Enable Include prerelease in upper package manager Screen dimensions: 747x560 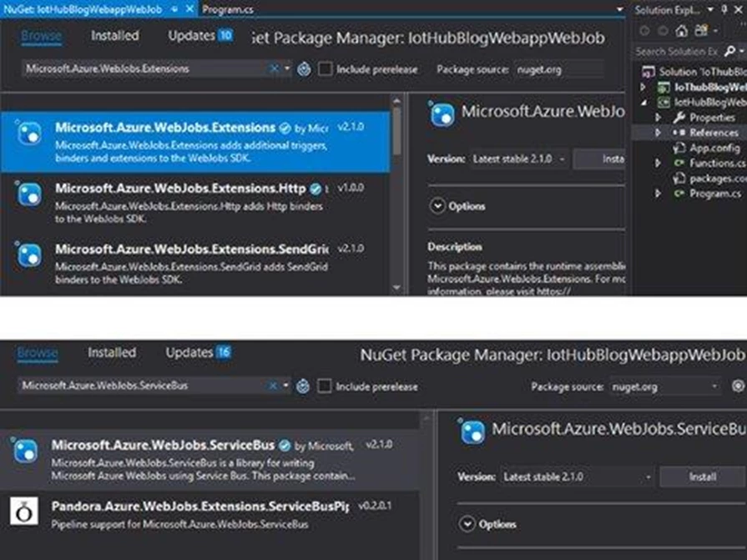click(326, 69)
